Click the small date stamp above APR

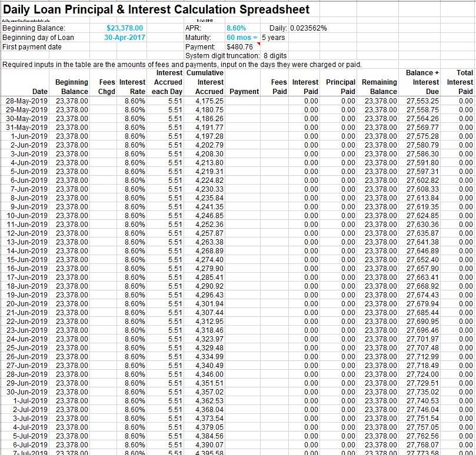pos(205,21)
